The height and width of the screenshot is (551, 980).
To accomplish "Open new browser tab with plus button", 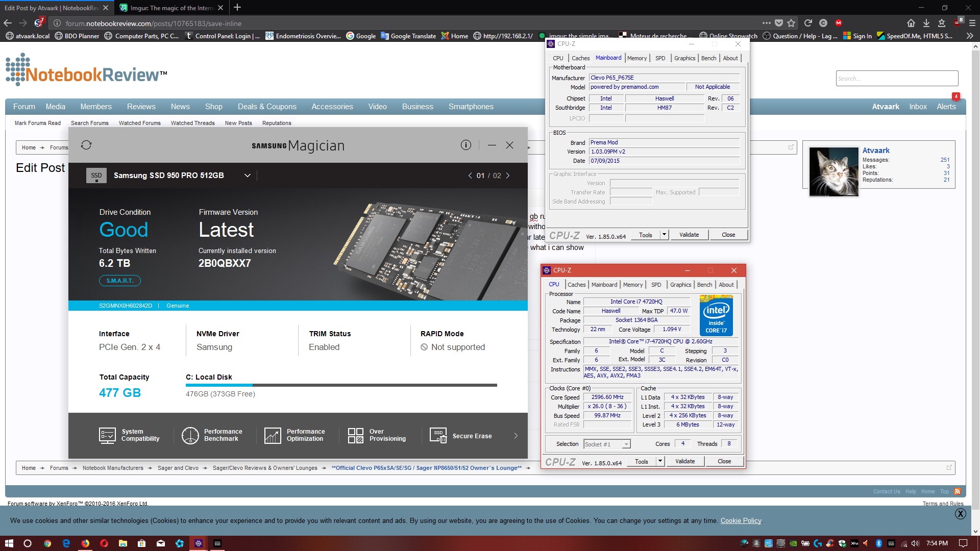I will click(x=237, y=8).
